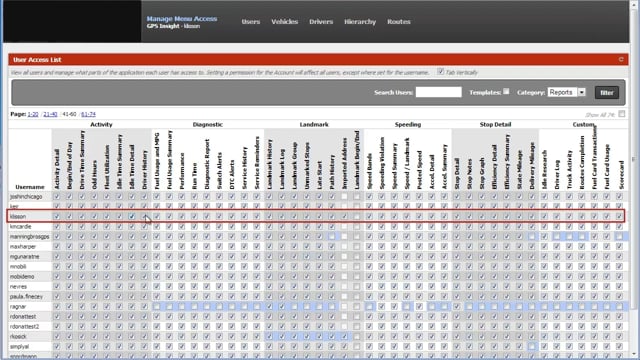
Task: Toggle Begin/End of Day for maxharper
Action: (69, 247)
